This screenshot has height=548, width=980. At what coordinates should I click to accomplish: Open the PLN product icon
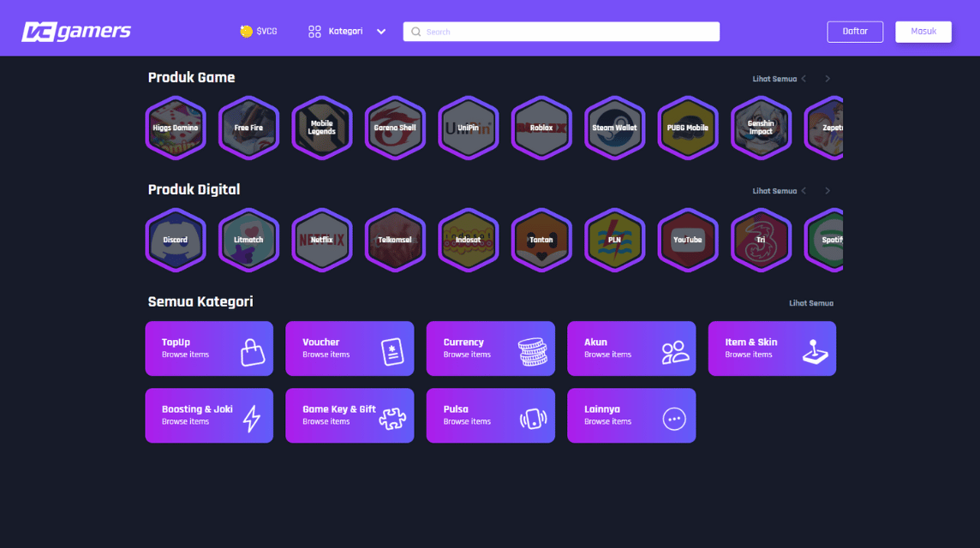pyautogui.click(x=614, y=240)
